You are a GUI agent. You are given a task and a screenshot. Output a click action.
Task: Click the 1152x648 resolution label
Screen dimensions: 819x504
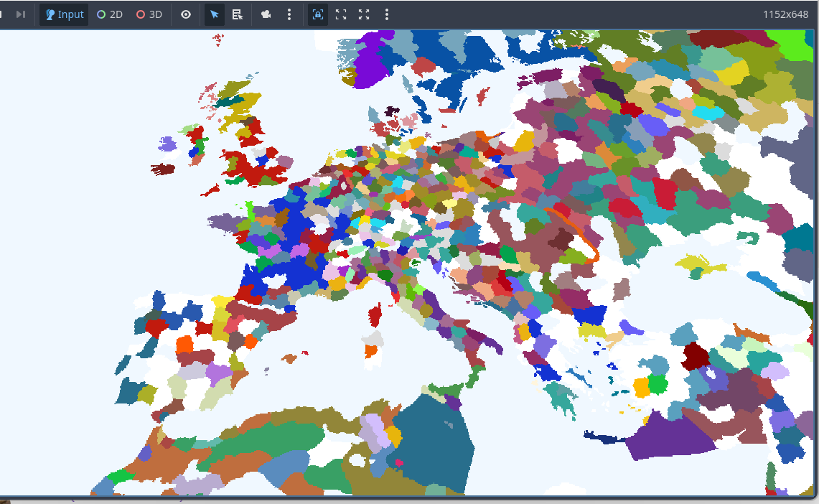point(787,14)
